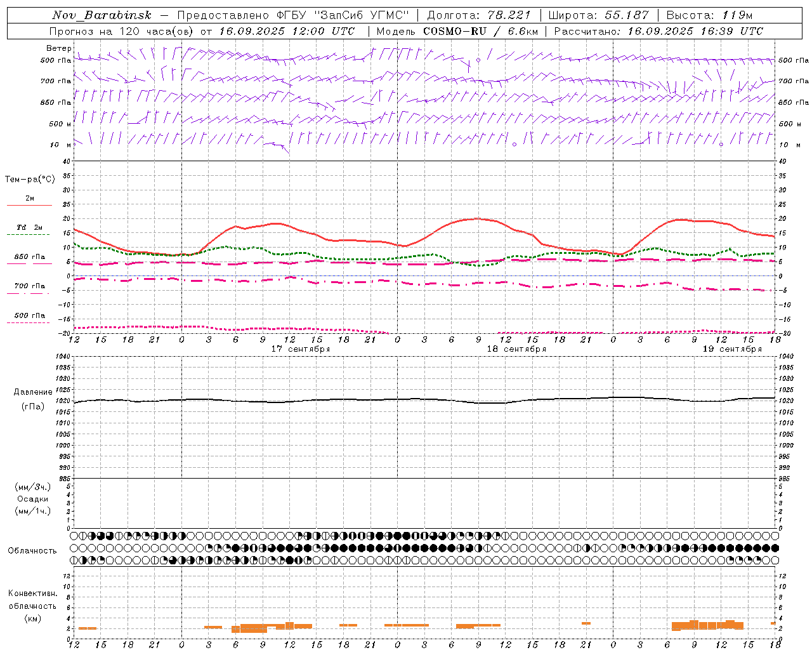Click the '(мм/3ч.)' precipitation unit label
This screenshot has width=812, height=650.
[x=33, y=487]
